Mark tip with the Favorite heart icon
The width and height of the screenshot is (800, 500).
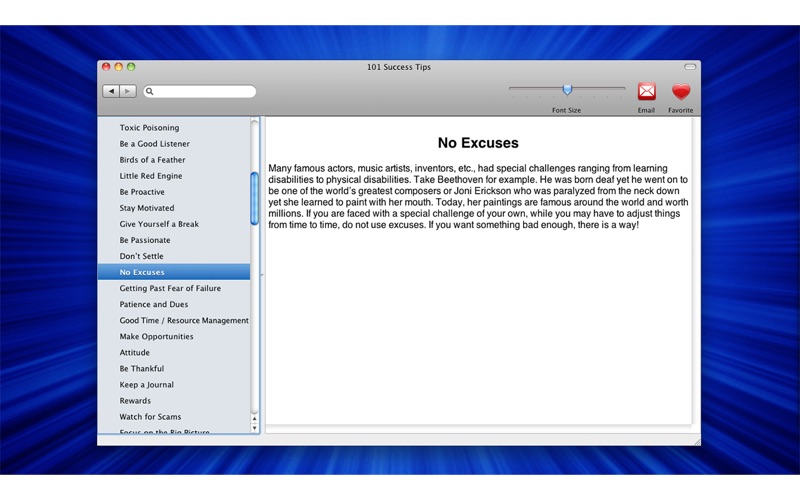pos(681,92)
